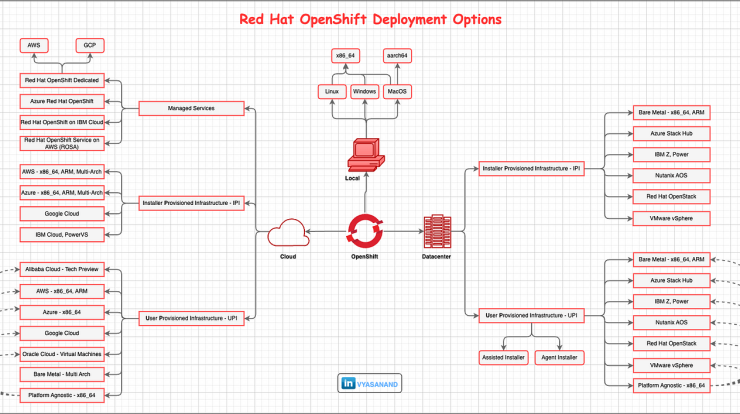Click the blue LinkedIn 'in' icon
Viewport: 740px width, 414px height.
[348, 383]
